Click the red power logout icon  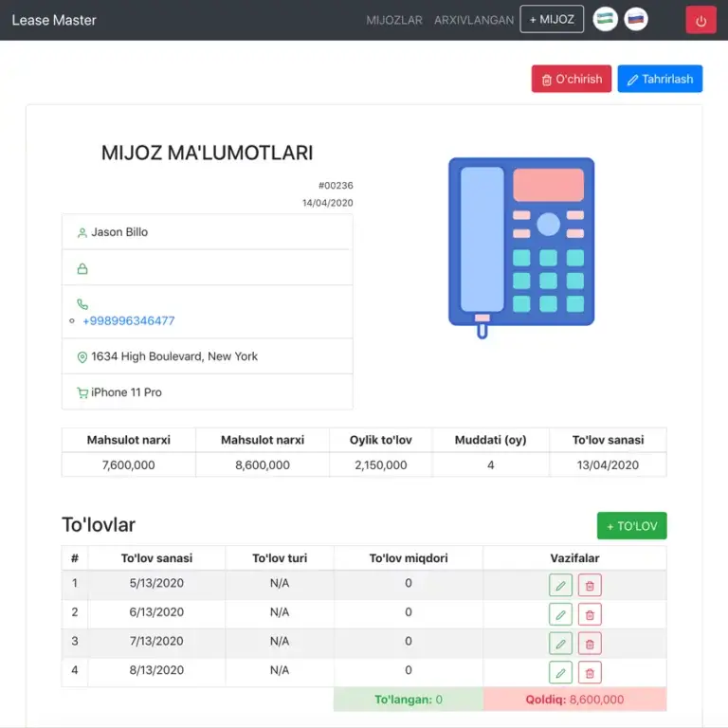tap(701, 20)
